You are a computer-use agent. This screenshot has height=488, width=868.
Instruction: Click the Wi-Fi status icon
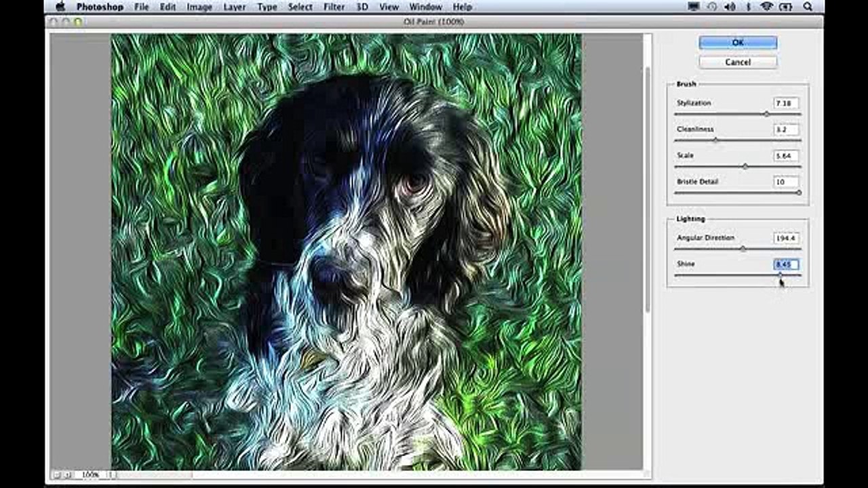tap(766, 7)
